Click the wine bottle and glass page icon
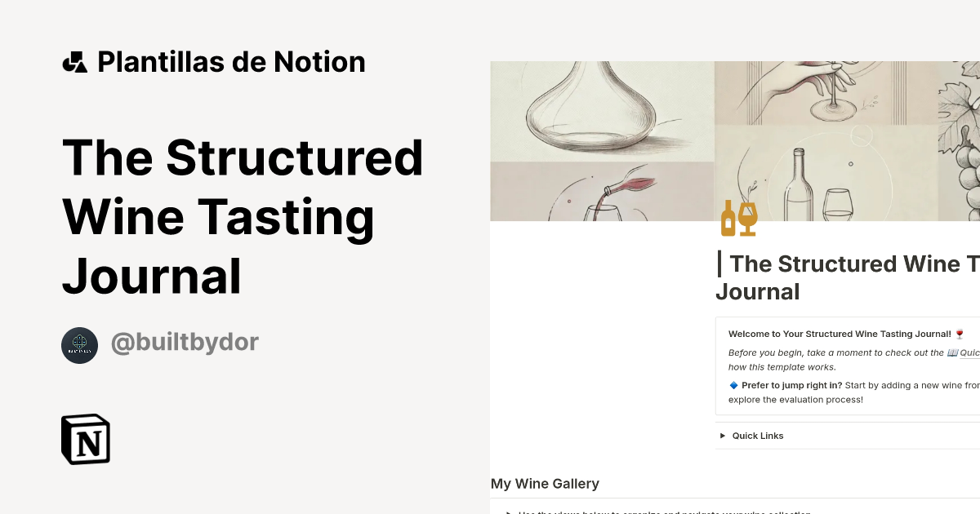 click(738, 218)
